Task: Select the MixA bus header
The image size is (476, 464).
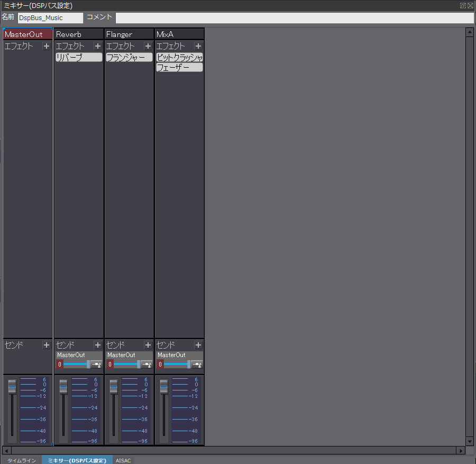Action: click(x=179, y=34)
